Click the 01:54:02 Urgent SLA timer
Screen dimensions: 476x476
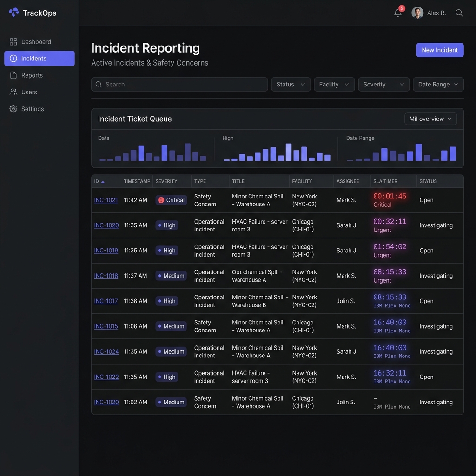pyautogui.click(x=390, y=251)
